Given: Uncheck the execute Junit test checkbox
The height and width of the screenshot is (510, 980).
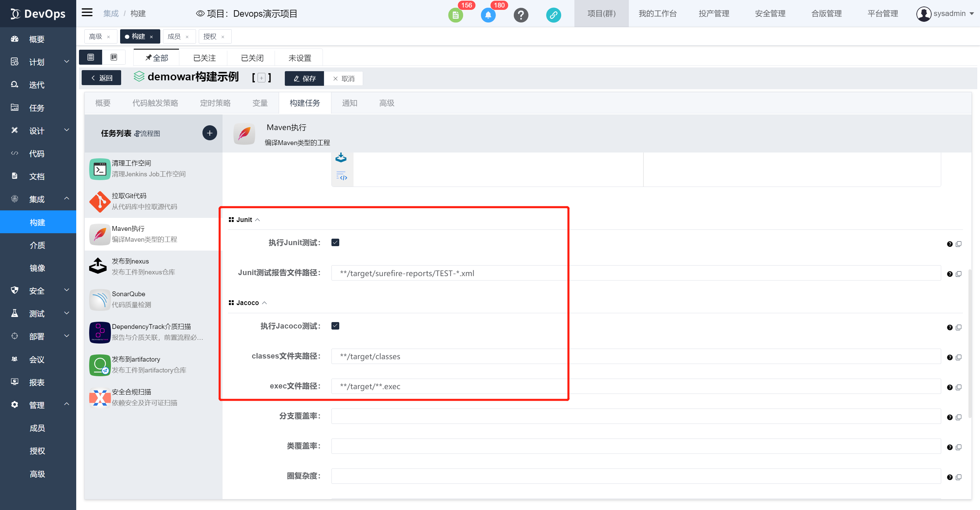Looking at the screenshot, I should coord(335,242).
